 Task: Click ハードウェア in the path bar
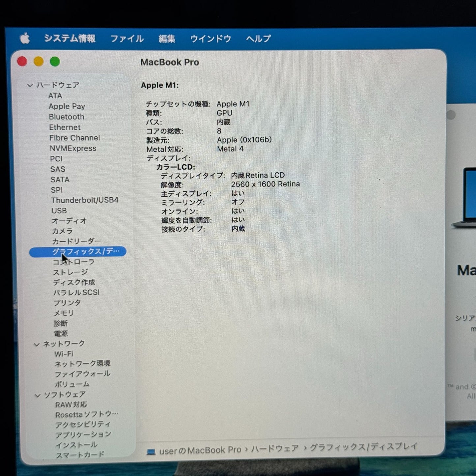click(275, 449)
